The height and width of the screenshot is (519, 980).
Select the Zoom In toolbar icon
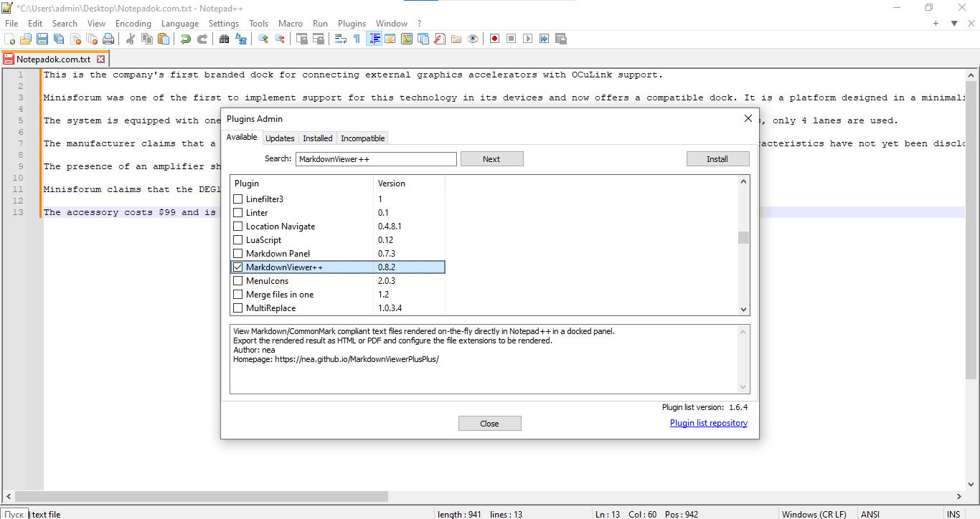click(x=262, y=39)
